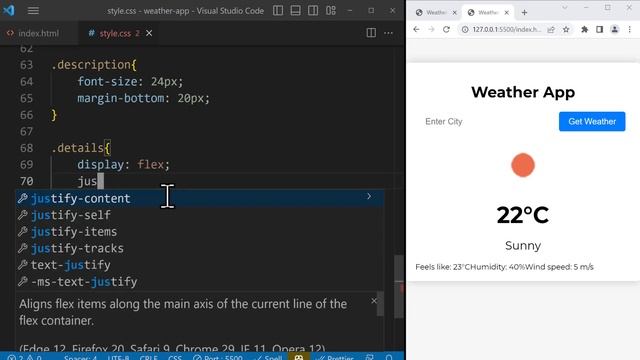Image resolution: width=640 pixels, height=360 pixels.
Task: Open browser tab search chevron
Action: point(565,7)
